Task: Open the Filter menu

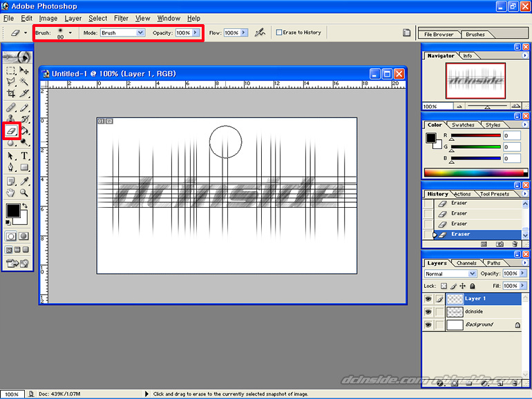Action: pos(121,19)
